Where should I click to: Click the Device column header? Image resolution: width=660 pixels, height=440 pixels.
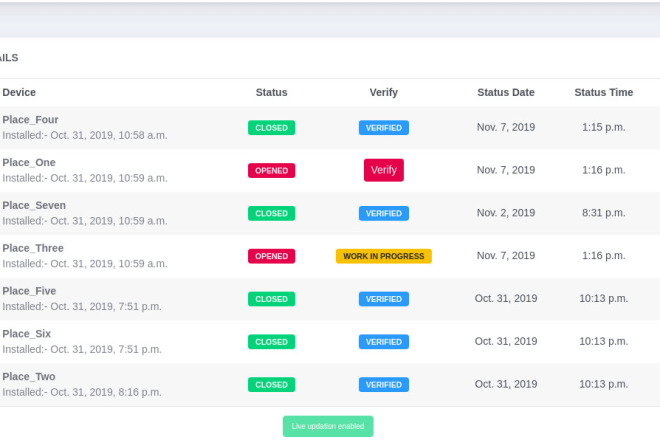pyautogui.click(x=19, y=92)
